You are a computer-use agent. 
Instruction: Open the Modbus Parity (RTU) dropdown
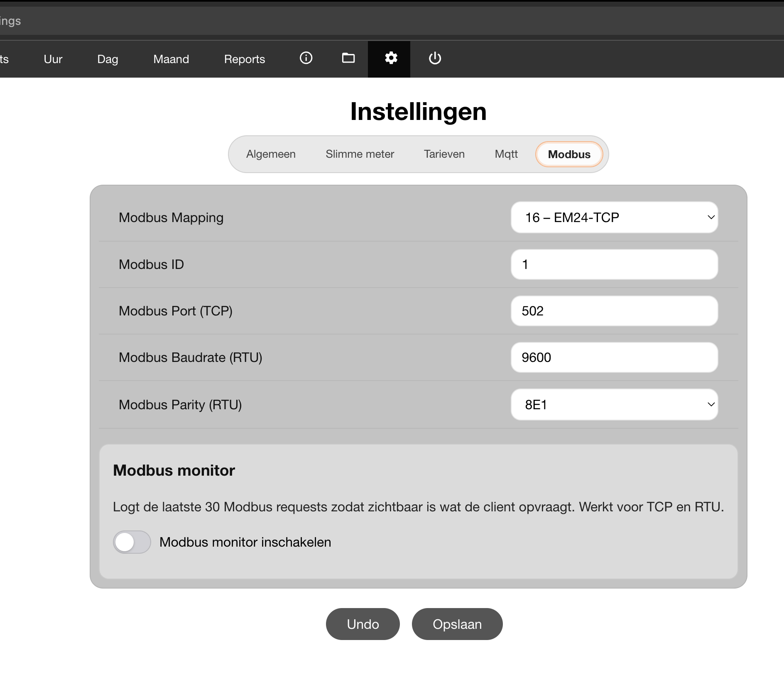point(614,405)
